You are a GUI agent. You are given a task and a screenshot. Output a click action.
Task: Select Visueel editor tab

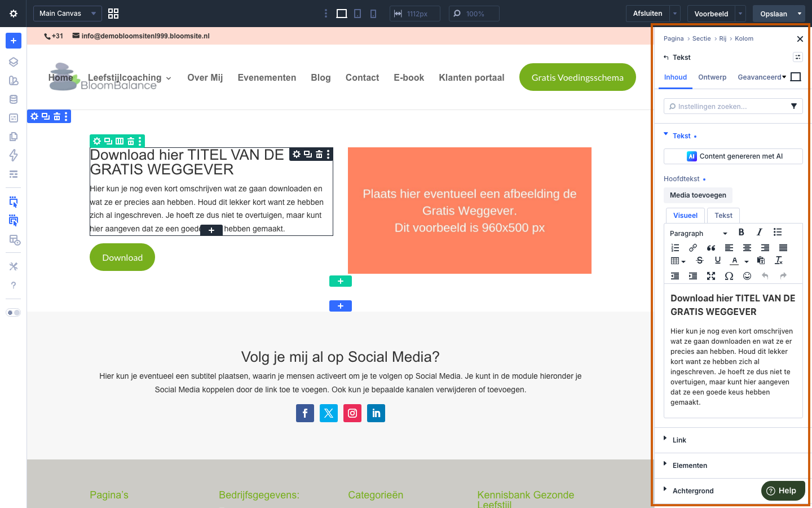point(685,216)
